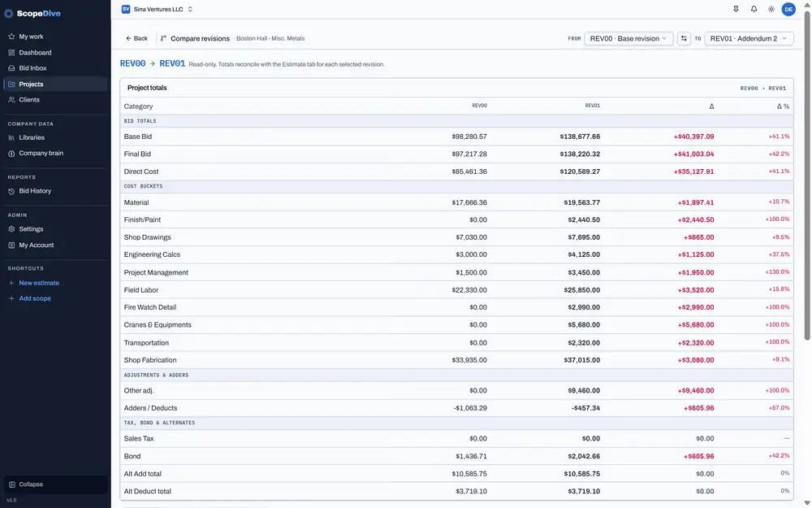Open the DE user avatar menu
The width and height of the screenshot is (812, 508).
pyautogui.click(x=788, y=9)
